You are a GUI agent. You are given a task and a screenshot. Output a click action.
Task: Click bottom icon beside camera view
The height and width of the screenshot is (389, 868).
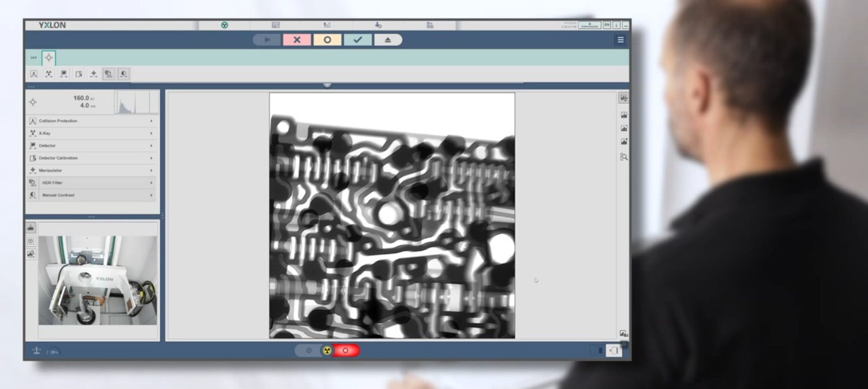point(31,254)
